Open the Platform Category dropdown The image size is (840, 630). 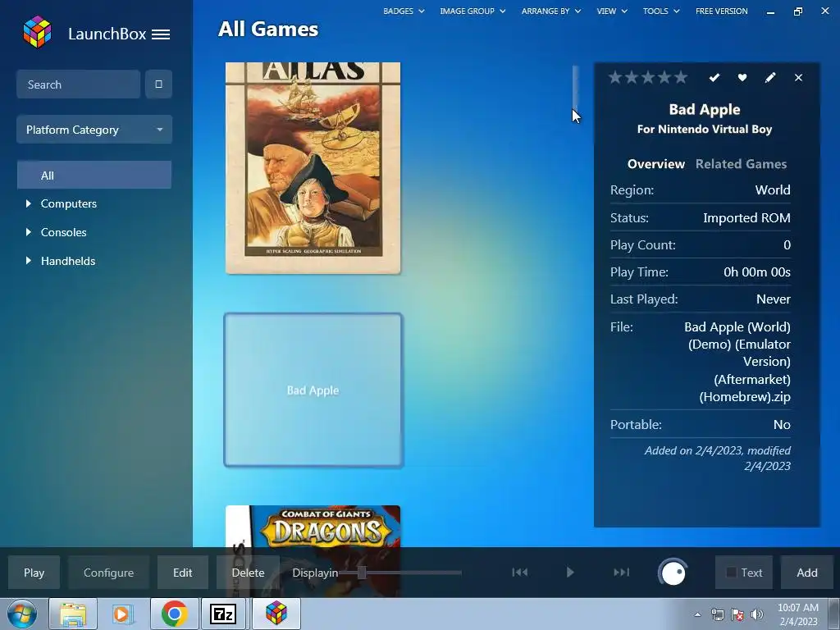click(x=94, y=130)
